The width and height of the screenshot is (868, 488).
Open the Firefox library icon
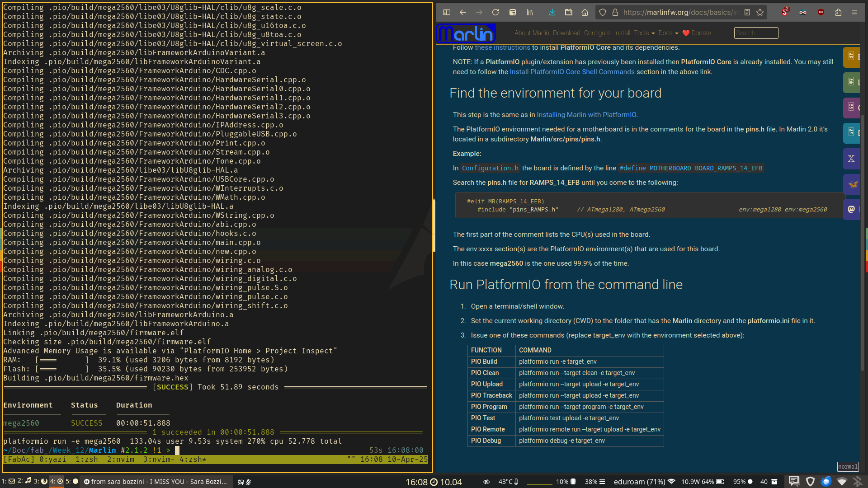530,13
